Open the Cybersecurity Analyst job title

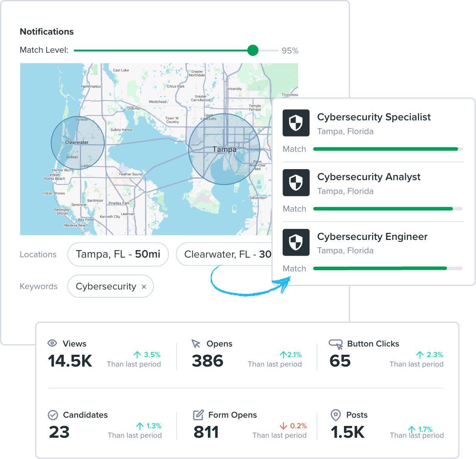[x=369, y=177]
